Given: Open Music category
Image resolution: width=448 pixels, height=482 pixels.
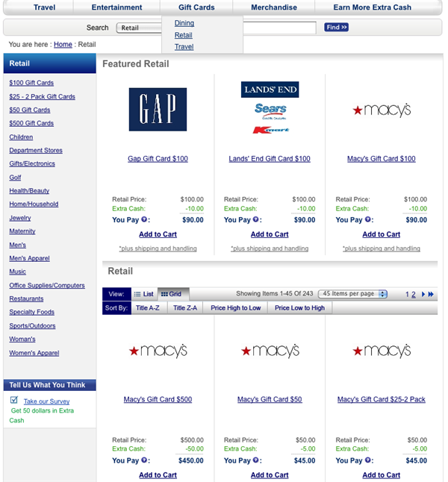Looking at the screenshot, I should click(x=17, y=272).
